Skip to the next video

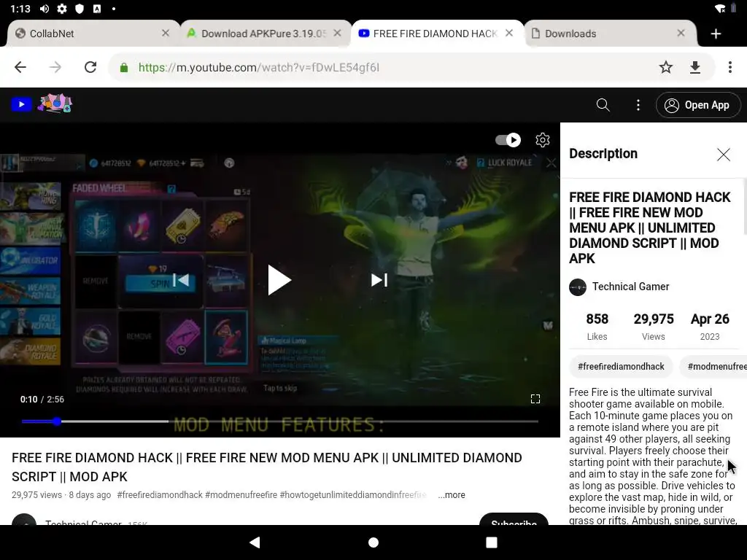[x=379, y=280]
